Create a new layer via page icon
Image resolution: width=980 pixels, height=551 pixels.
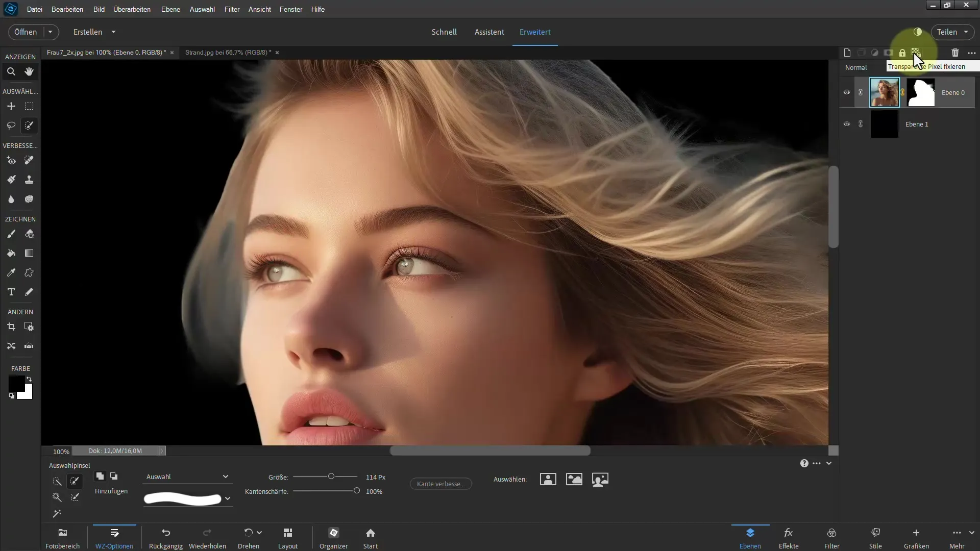[x=847, y=53]
